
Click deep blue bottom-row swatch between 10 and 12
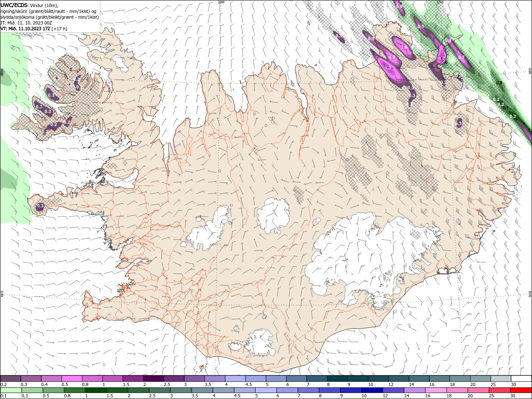click(372, 390)
